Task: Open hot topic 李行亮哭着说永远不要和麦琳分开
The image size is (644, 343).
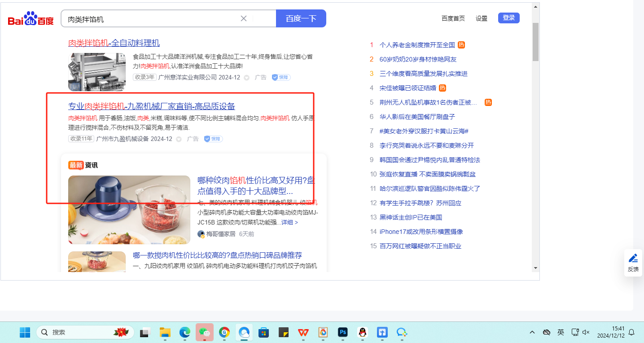Action: (x=427, y=145)
